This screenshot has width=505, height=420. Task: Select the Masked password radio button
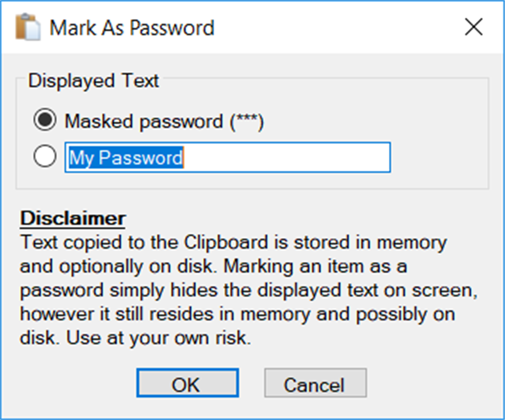click(45, 121)
